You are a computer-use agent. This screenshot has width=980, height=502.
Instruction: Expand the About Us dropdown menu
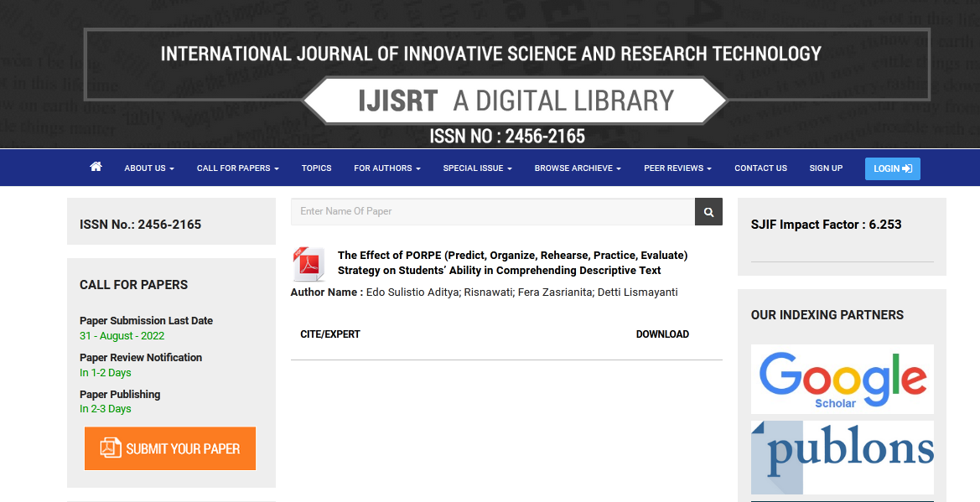click(x=149, y=168)
